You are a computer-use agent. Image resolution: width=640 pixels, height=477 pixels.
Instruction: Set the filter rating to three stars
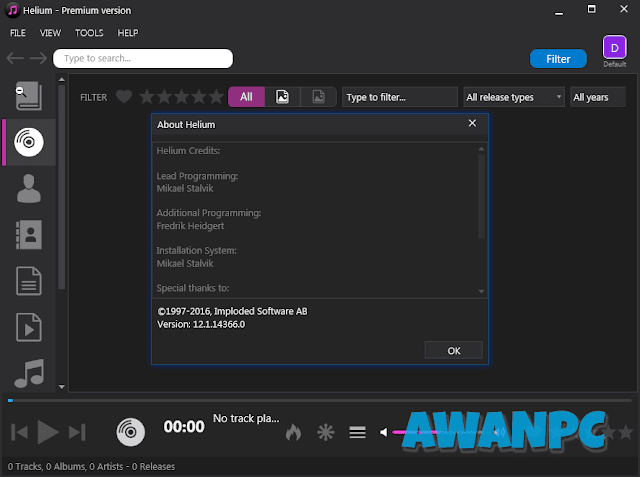(x=182, y=97)
